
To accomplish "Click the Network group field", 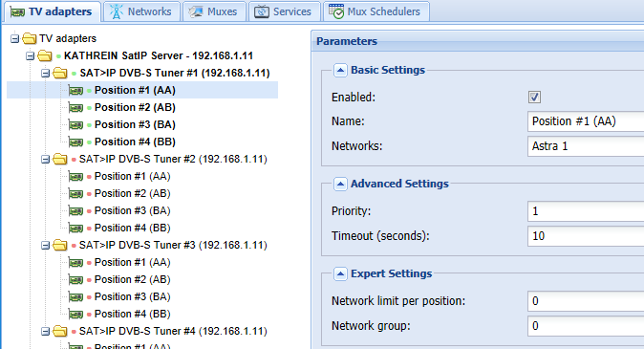I will click(x=586, y=326).
